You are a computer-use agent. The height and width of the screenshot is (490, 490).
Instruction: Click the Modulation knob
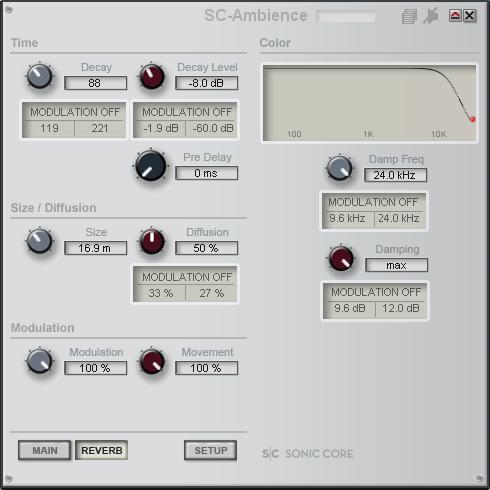[39, 361]
